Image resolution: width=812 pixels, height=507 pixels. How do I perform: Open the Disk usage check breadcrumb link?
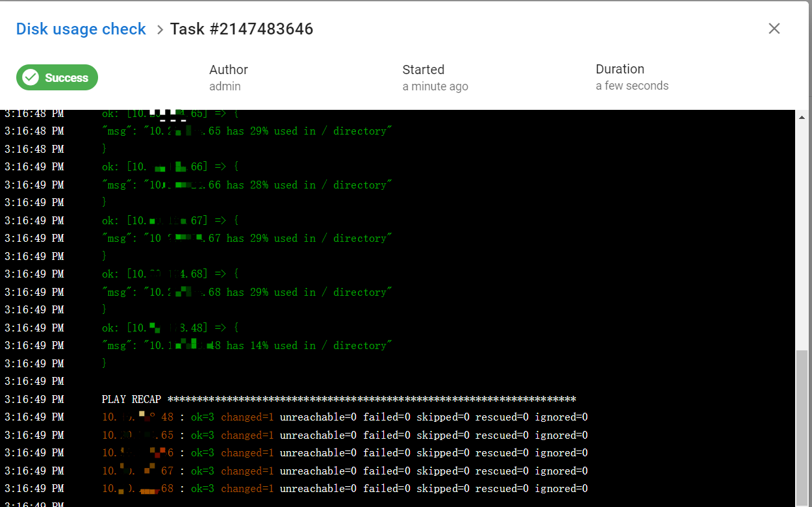coord(81,29)
